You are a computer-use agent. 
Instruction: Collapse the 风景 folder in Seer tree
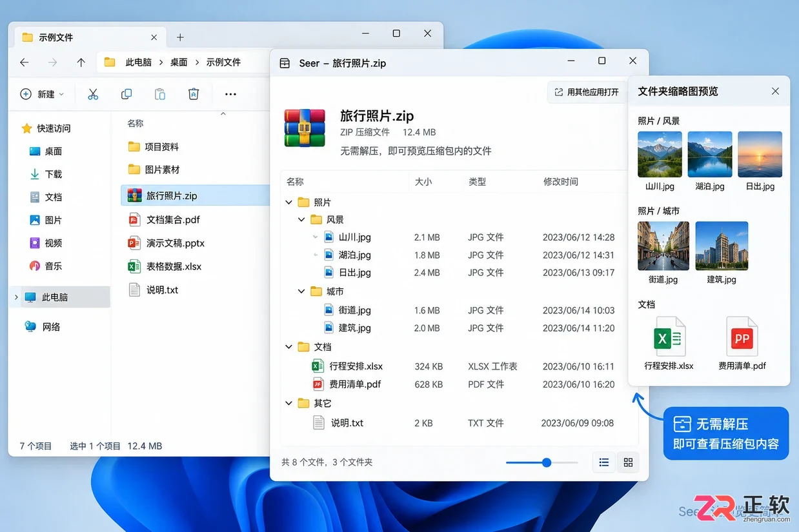pos(301,220)
